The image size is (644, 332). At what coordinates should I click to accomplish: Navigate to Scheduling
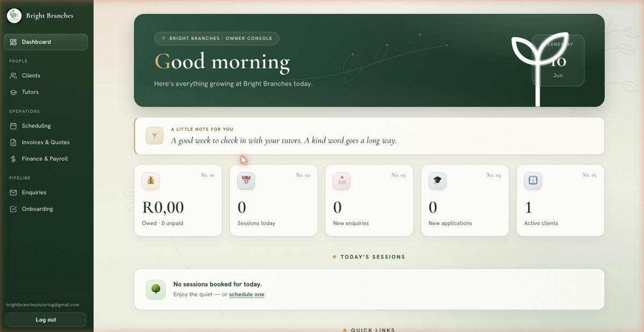46,126
